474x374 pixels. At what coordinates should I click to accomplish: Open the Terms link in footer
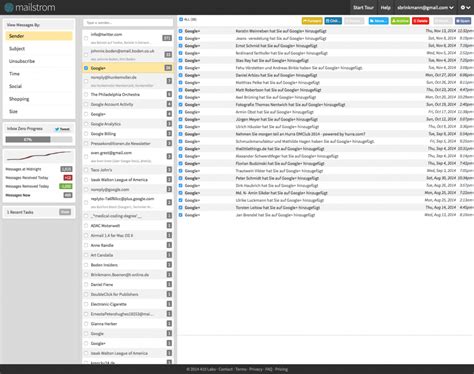[241, 369]
